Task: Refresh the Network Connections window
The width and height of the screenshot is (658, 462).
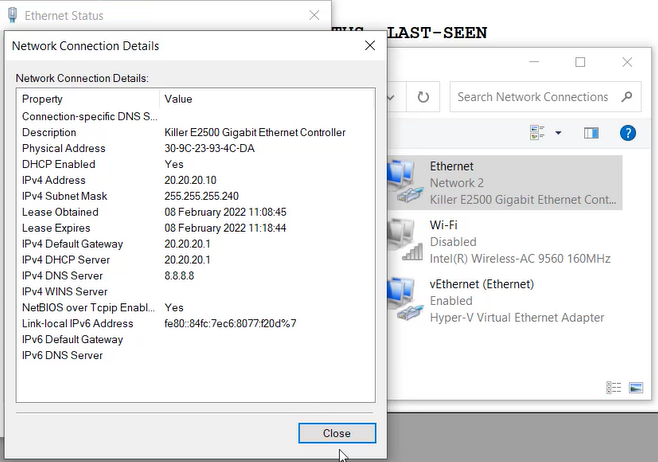Action: 423,97
